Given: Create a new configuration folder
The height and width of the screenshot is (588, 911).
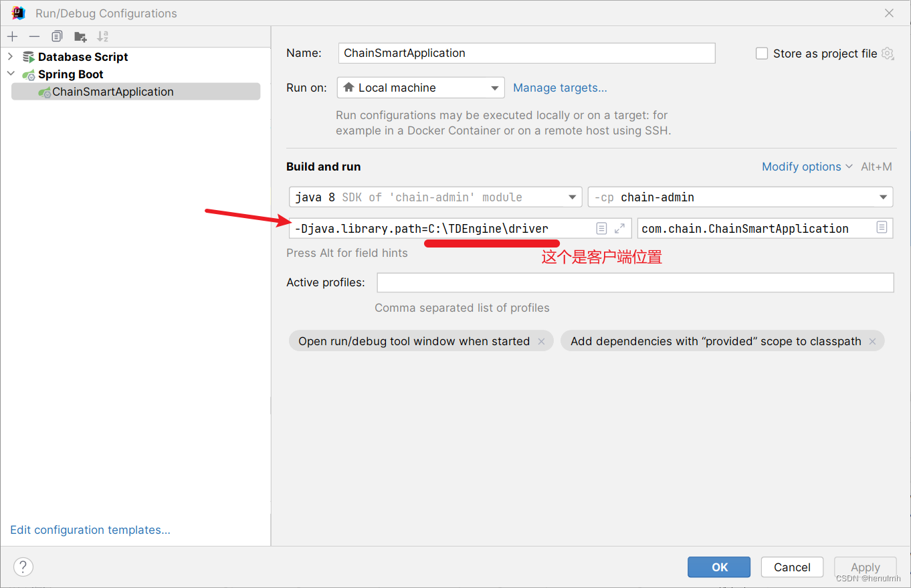Looking at the screenshot, I should click(x=80, y=36).
